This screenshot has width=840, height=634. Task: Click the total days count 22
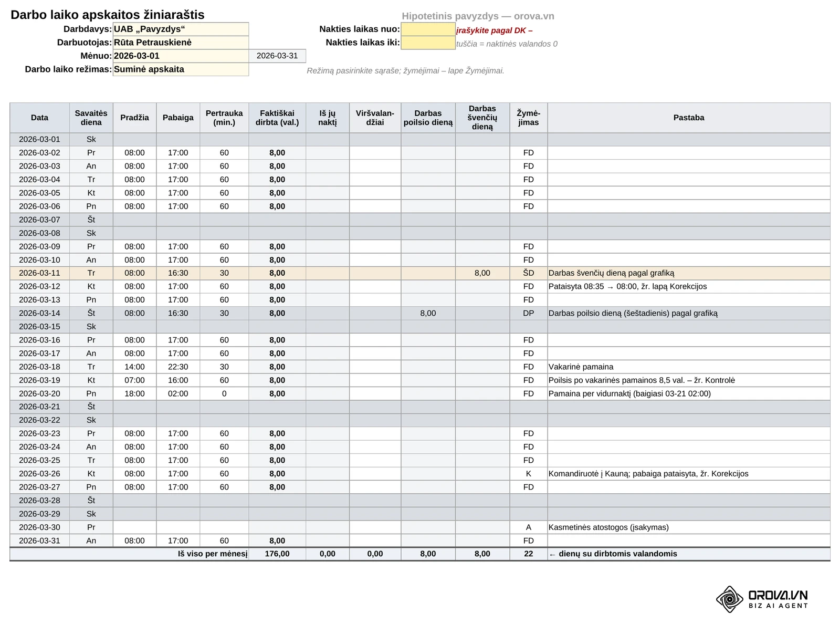click(x=528, y=554)
